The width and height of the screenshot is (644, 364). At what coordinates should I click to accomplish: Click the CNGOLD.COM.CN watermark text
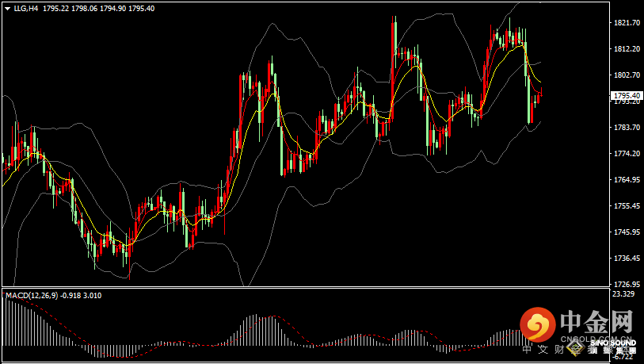(596, 339)
